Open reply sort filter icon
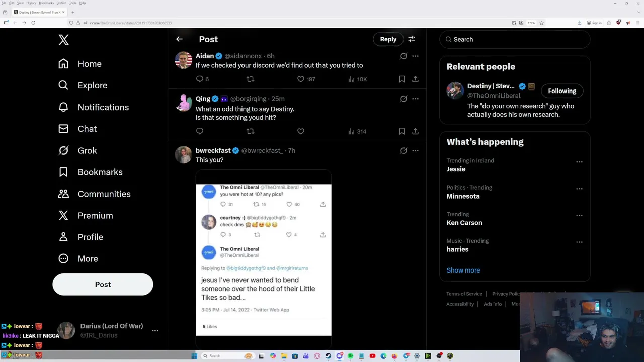This screenshot has width=644, height=362. click(x=412, y=39)
